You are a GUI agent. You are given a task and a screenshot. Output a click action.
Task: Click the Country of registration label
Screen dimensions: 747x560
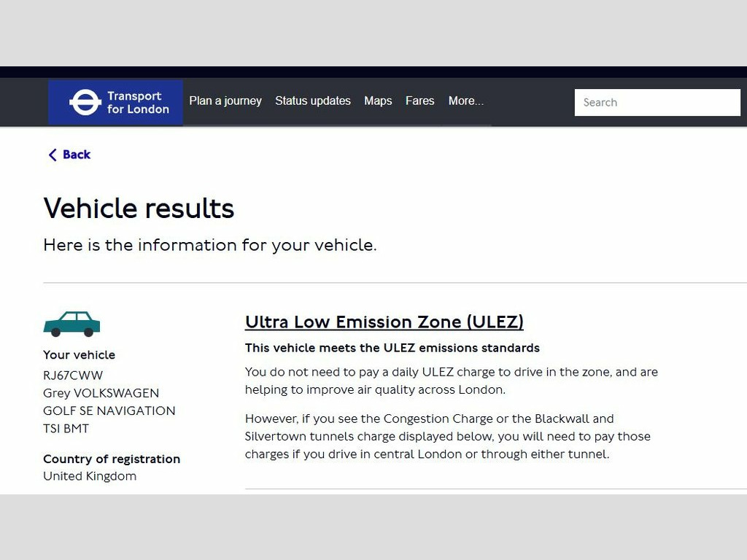click(x=112, y=459)
